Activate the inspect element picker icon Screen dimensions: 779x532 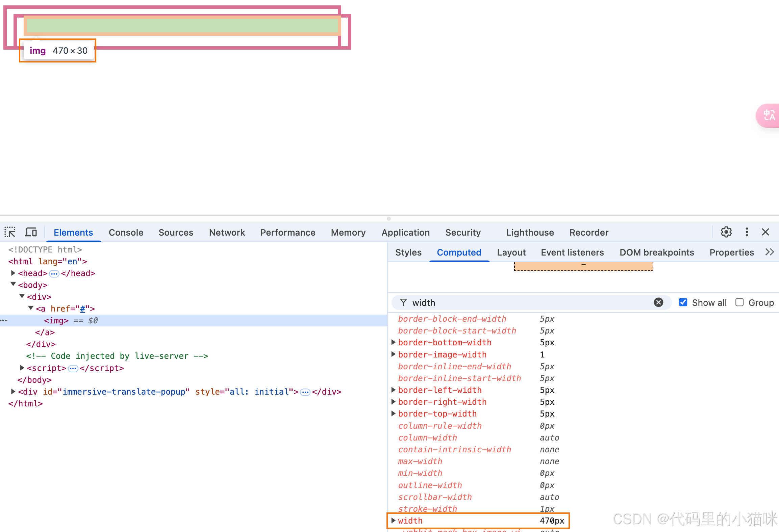click(10, 232)
